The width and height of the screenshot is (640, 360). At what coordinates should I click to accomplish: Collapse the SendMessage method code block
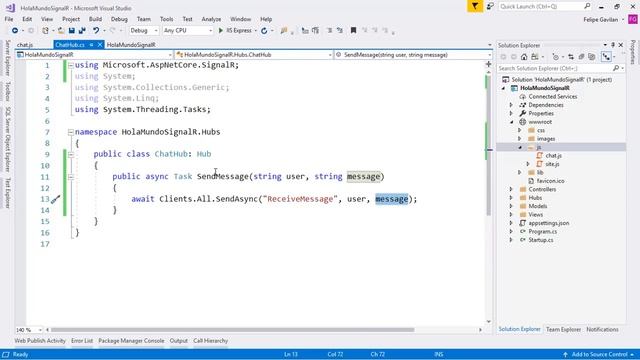coord(71,177)
